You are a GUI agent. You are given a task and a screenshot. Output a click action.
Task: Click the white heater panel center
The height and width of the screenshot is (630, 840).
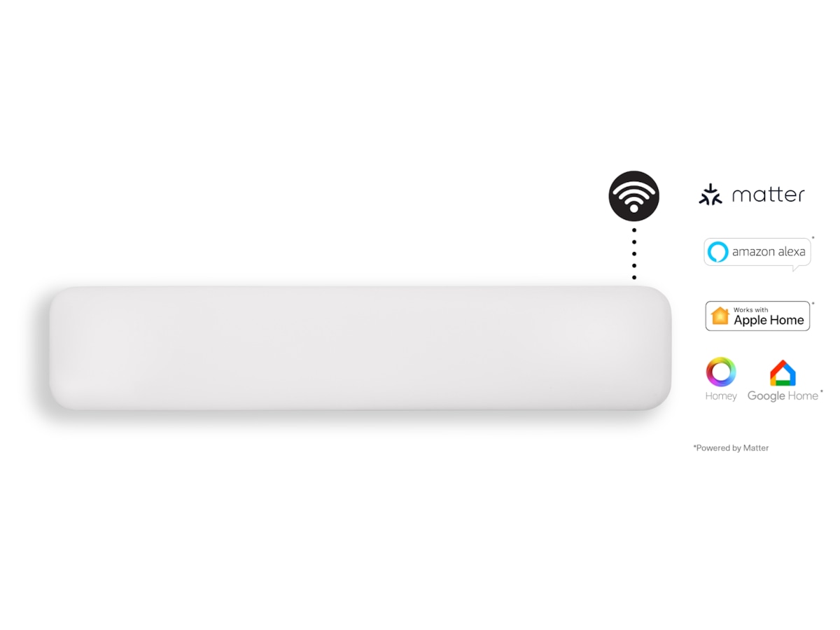[360, 348]
